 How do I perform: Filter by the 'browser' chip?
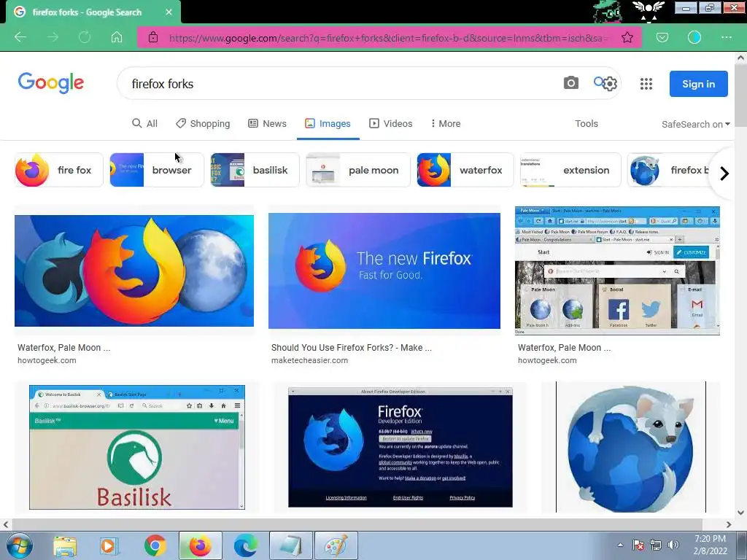tap(157, 170)
